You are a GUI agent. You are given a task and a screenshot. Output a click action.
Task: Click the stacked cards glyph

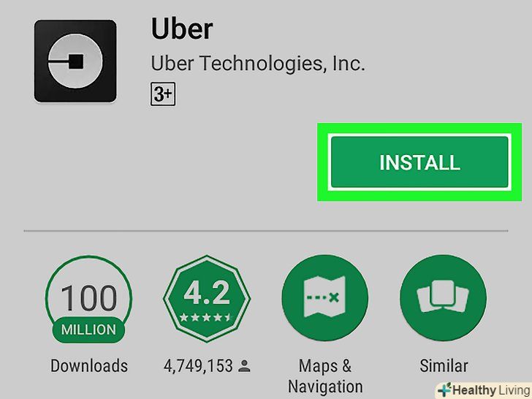[x=443, y=296]
